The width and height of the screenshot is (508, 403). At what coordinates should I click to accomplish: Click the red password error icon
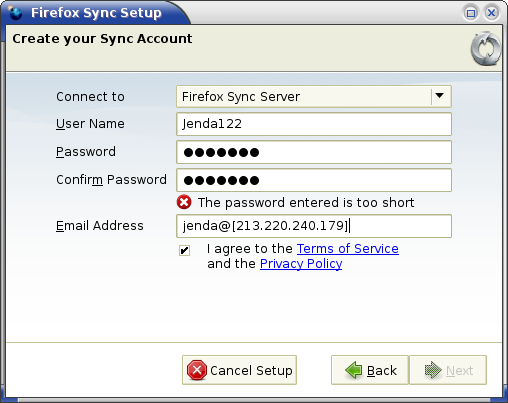click(184, 202)
